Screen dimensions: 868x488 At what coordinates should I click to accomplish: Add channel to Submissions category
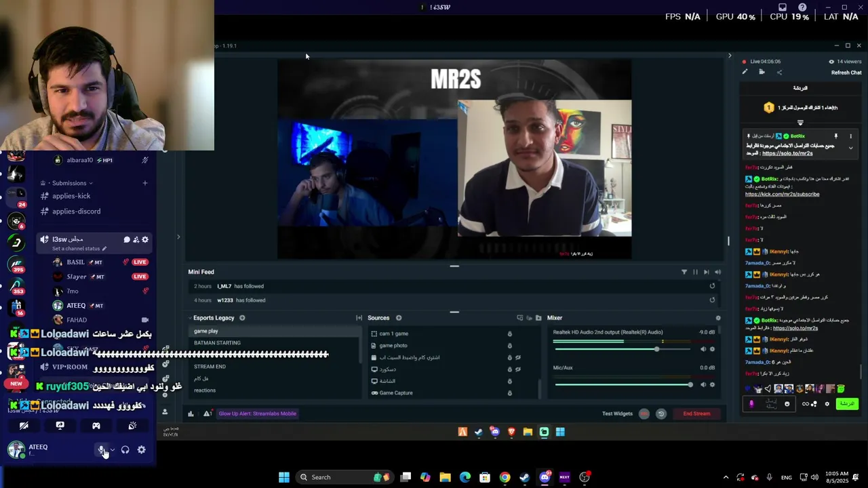pos(144,183)
